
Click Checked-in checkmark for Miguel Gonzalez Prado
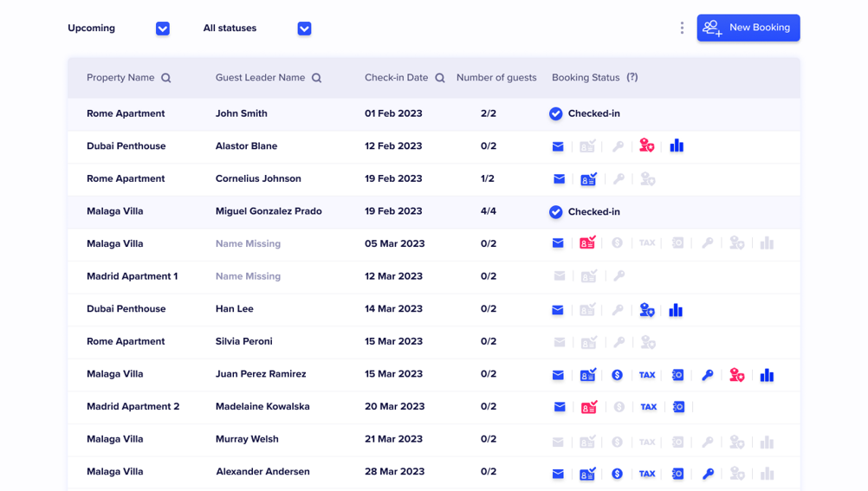click(556, 211)
